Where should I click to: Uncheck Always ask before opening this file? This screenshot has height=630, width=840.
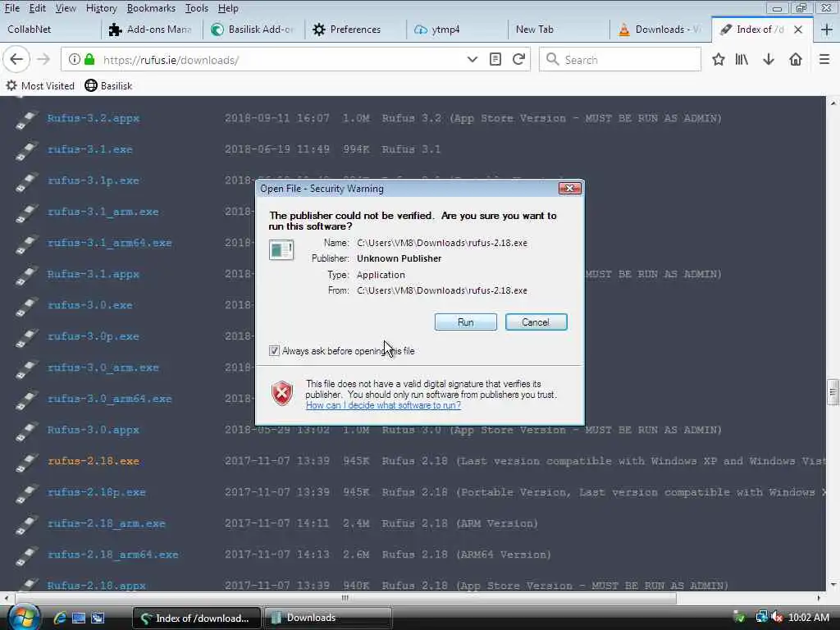click(274, 351)
